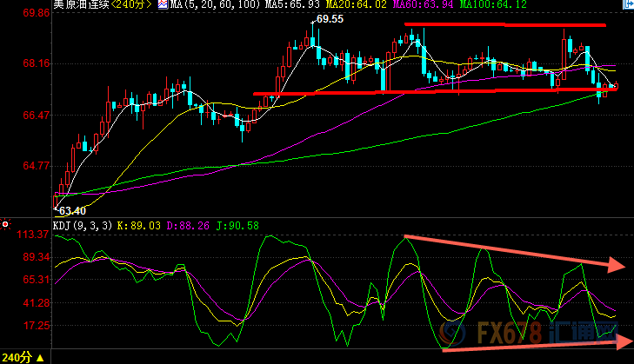
Task: Click the 63.40 low price marker
Action: tap(72, 210)
